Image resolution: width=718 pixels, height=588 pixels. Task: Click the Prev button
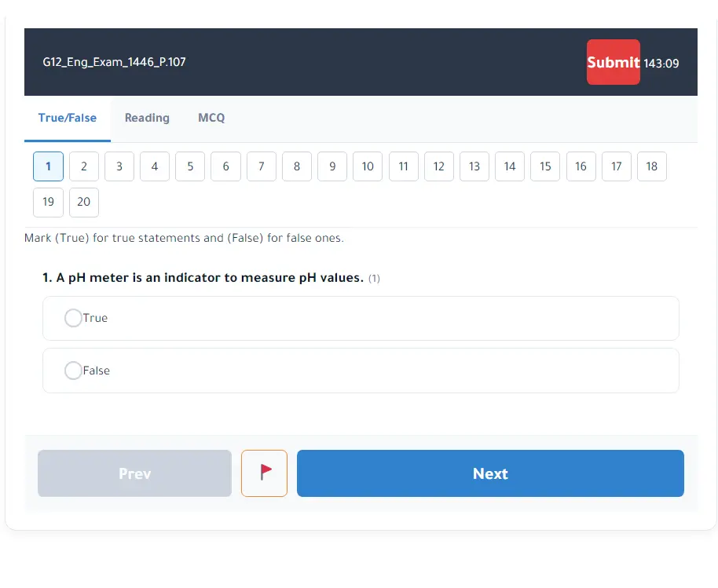pyautogui.click(x=134, y=473)
